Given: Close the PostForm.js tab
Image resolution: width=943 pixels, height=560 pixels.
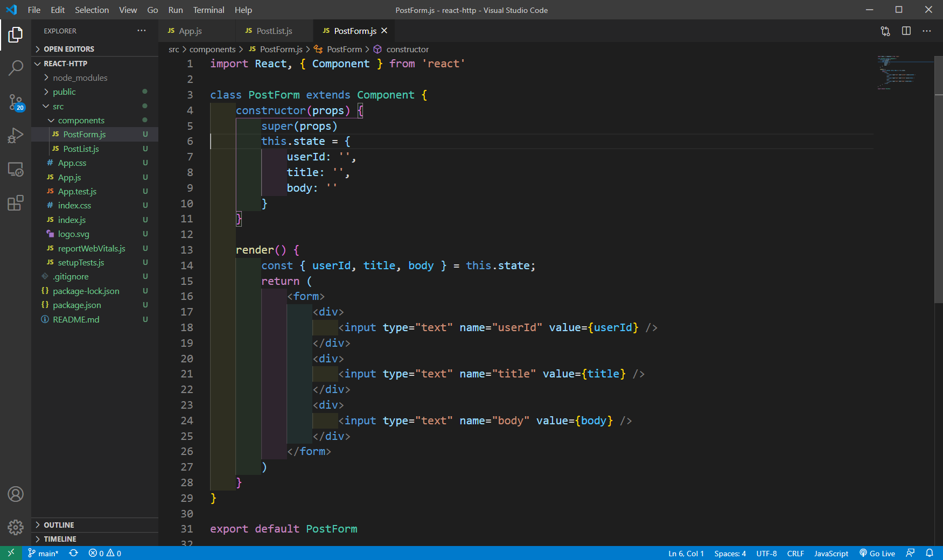Looking at the screenshot, I should tap(384, 31).
